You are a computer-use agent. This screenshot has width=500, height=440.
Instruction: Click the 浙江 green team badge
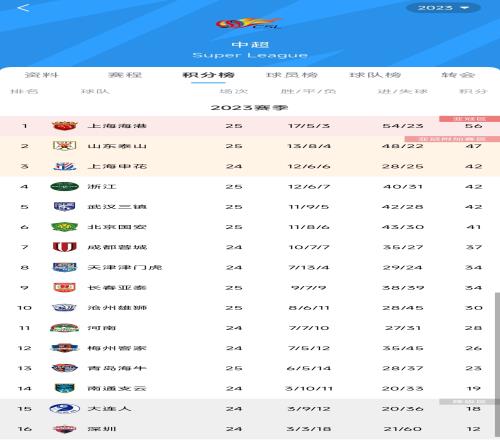(x=65, y=186)
